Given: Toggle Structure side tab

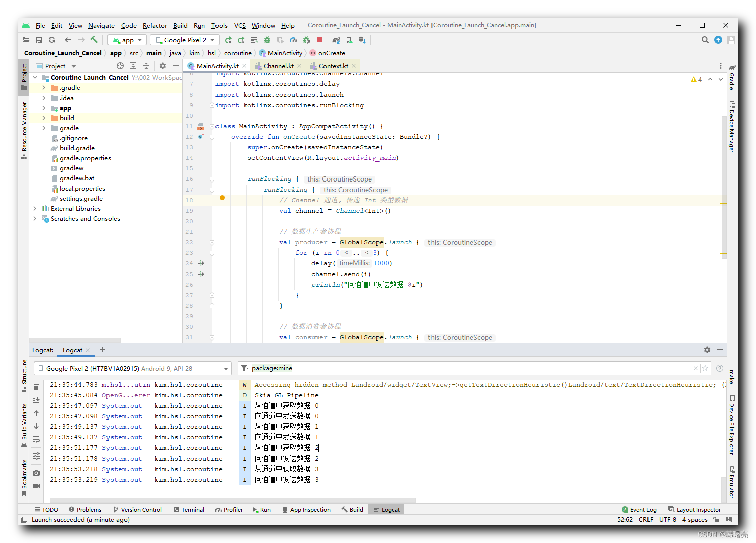Looking at the screenshot, I should tap(24, 376).
